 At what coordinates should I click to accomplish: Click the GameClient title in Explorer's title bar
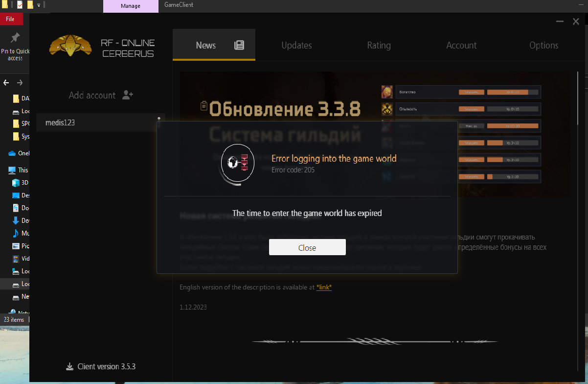pos(179,5)
